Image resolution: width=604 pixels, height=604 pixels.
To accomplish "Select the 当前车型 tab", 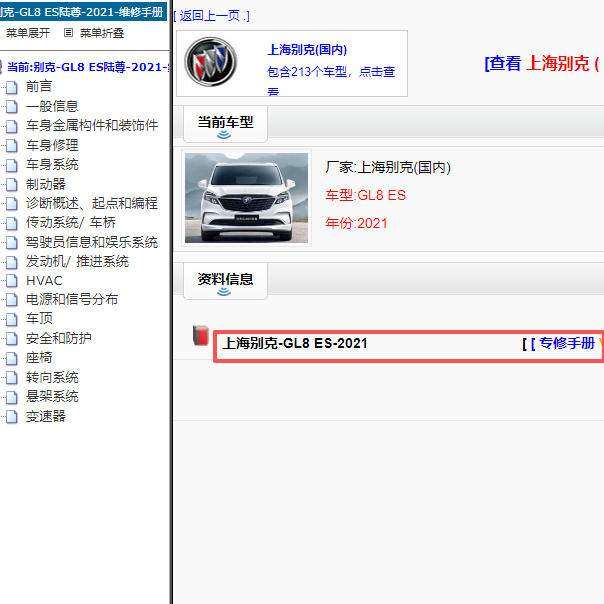I will tap(225, 124).
